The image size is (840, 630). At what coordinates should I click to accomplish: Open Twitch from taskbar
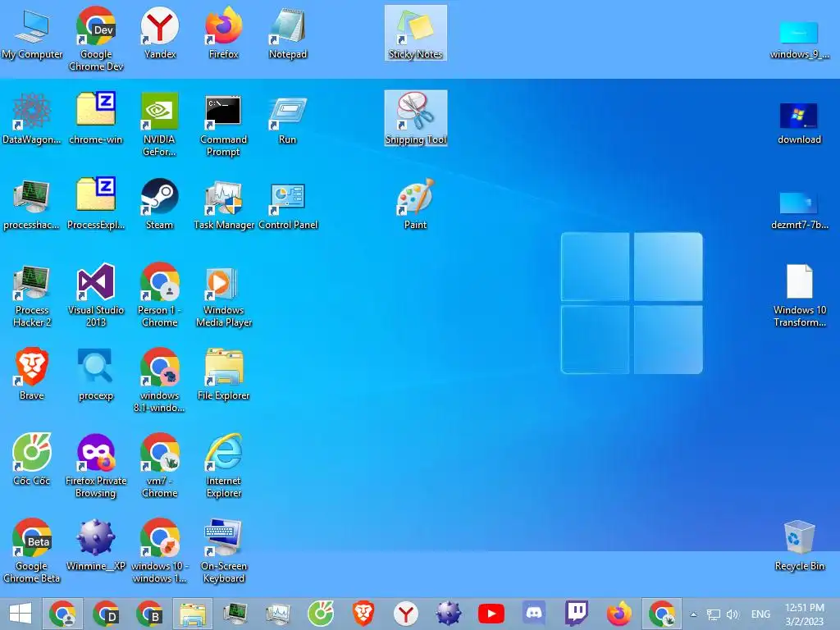tap(577, 614)
